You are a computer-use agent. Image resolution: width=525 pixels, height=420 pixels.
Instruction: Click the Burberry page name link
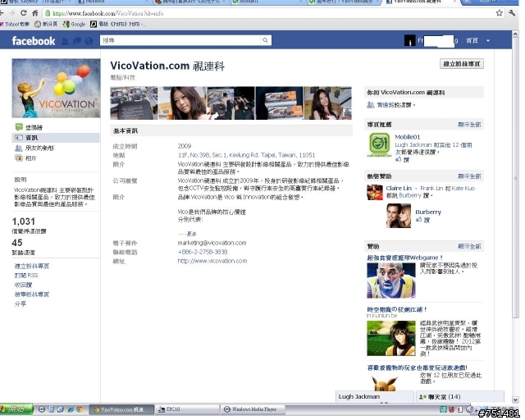pos(428,212)
